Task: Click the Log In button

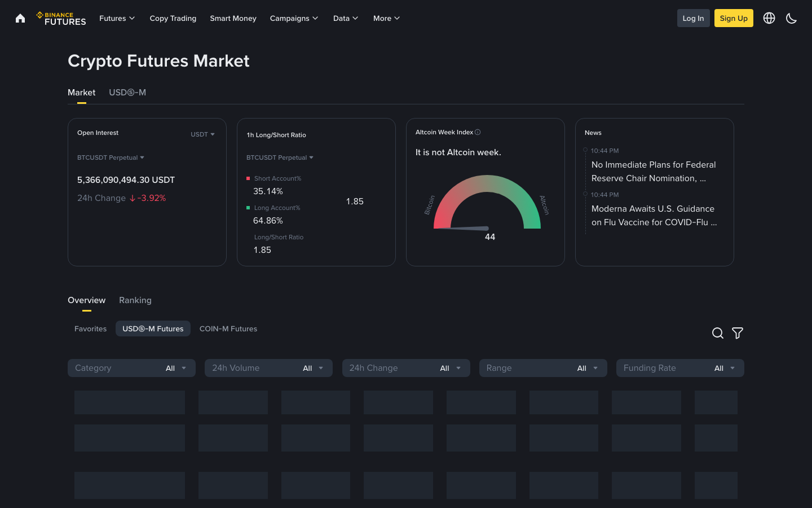Action: 693,18
